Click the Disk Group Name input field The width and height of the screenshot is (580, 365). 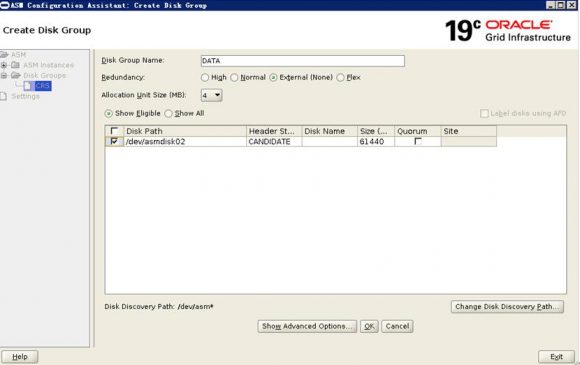pyautogui.click(x=303, y=61)
